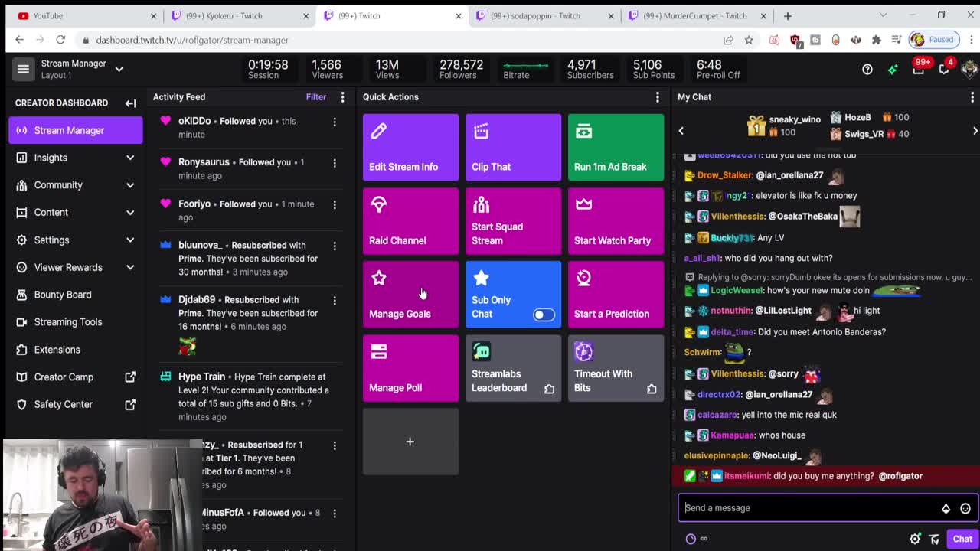
Task: Reload the browser page
Action: click(x=60, y=40)
